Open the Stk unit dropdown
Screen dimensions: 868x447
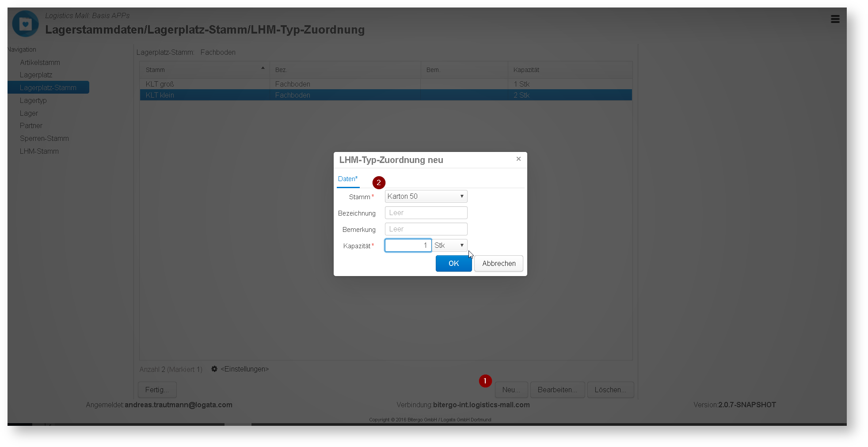(x=450, y=246)
